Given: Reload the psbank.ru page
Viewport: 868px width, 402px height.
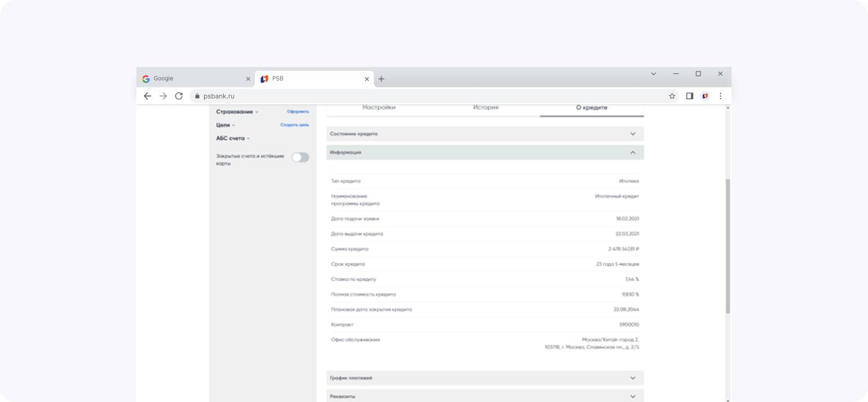Looking at the screenshot, I should tap(179, 96).
